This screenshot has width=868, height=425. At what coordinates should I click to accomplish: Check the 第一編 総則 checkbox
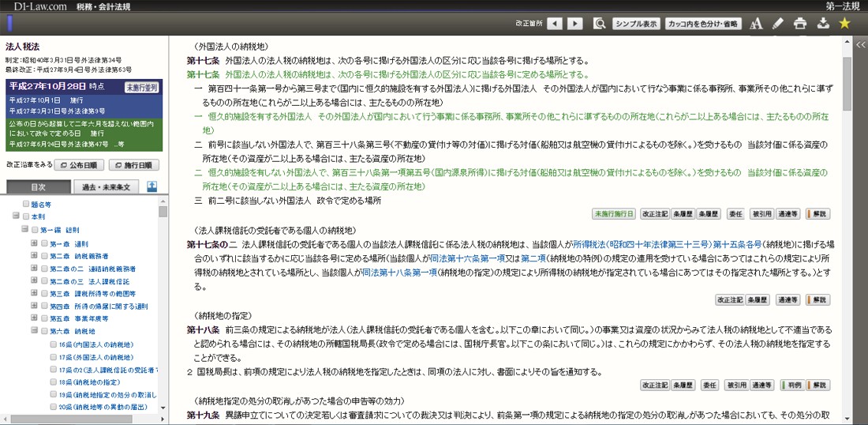click(x=34, y=230)
